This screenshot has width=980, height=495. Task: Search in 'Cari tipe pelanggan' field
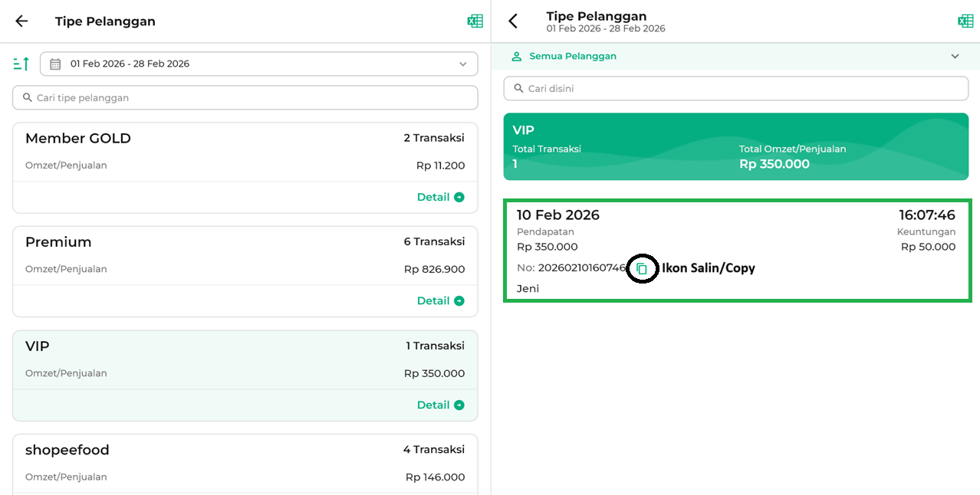click(245, 98)
